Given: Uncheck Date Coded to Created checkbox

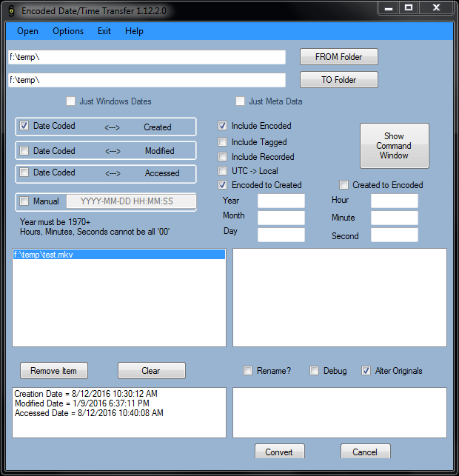Looking at the screenshot, I should [24, 126].
